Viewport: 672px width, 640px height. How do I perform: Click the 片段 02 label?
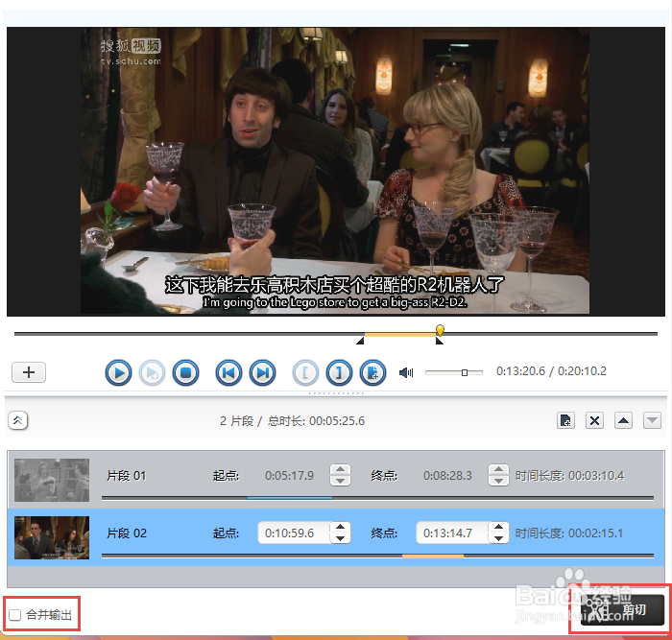(x=127, y=533)
